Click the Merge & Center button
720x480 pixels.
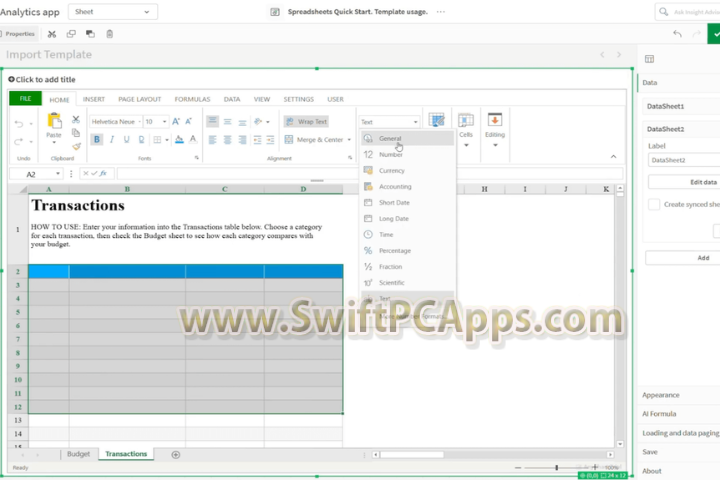(x=314, y=140)
